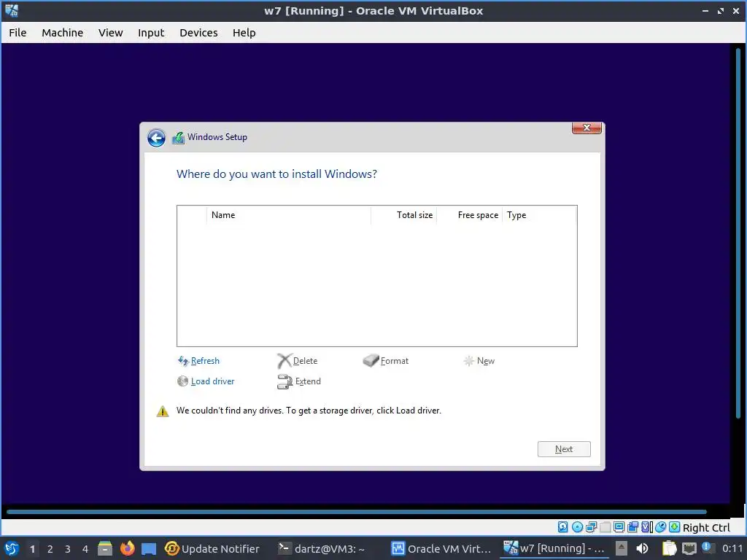Click the network ethernet tray icon
Viewport: 747px width, 560px height.
click(x=689, y=548)
